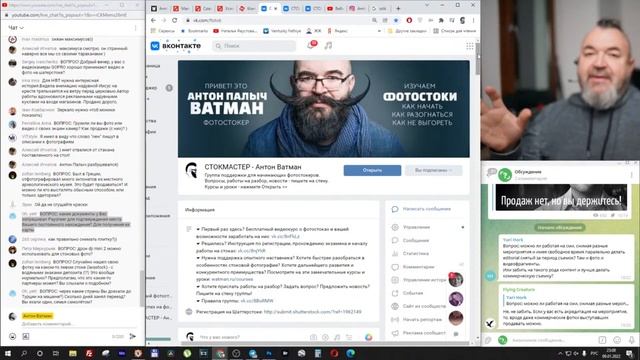
Task: Open the VK music note icon
Action: (x=328, y=45)
